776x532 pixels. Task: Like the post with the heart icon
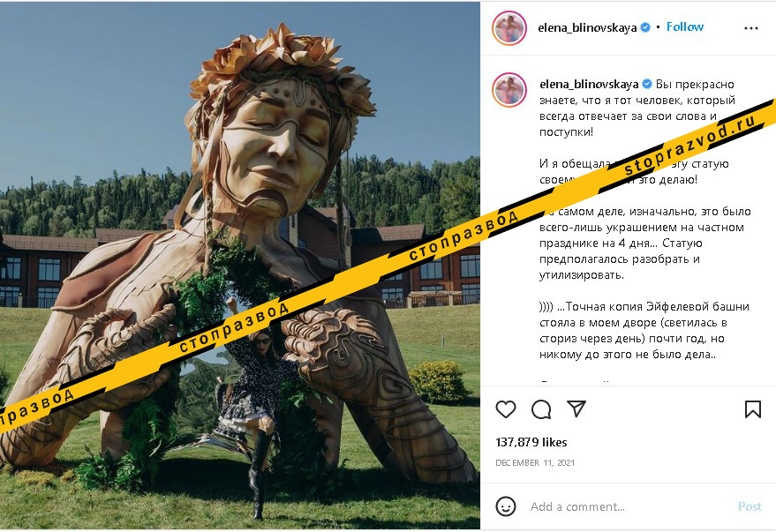coord(506,409)
